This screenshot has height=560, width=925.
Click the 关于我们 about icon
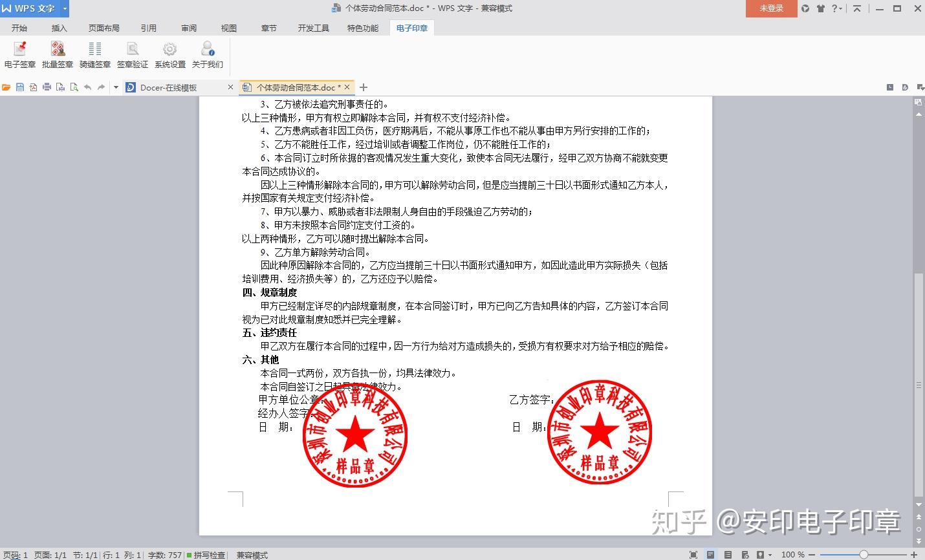tap(207, 53)
